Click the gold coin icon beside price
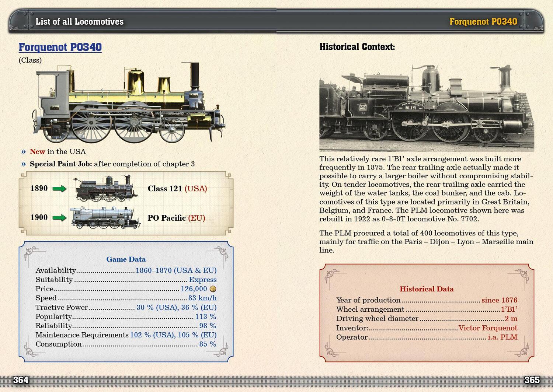Image resolution: width=553 pixels, height=392 pixels. (x=213, y=289)
